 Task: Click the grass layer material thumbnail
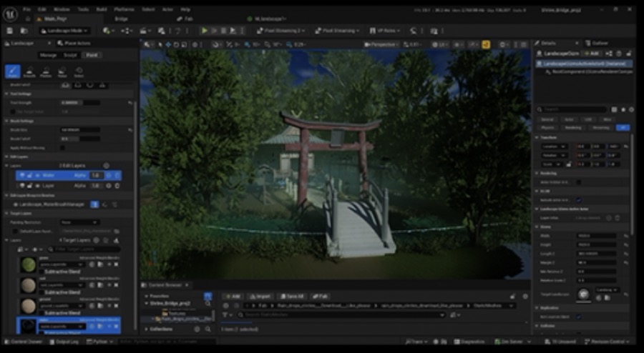(29, 265)
